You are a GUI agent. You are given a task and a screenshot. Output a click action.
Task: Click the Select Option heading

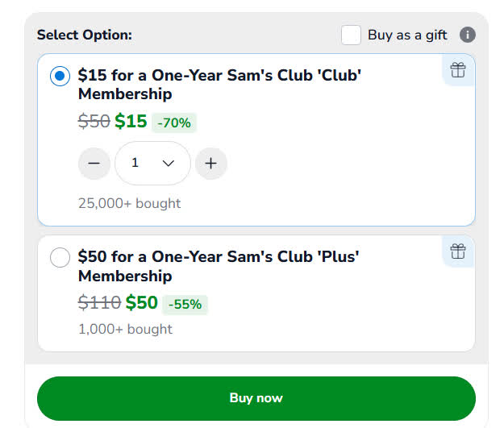(x=85, y=35)
